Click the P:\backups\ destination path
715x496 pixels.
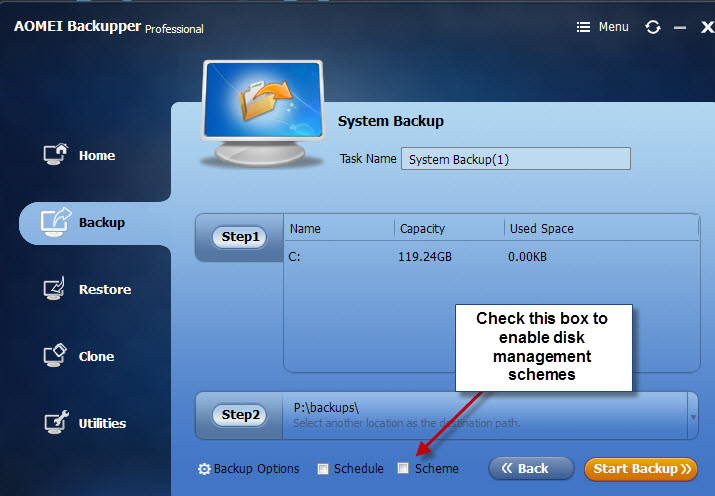(326, 408)
